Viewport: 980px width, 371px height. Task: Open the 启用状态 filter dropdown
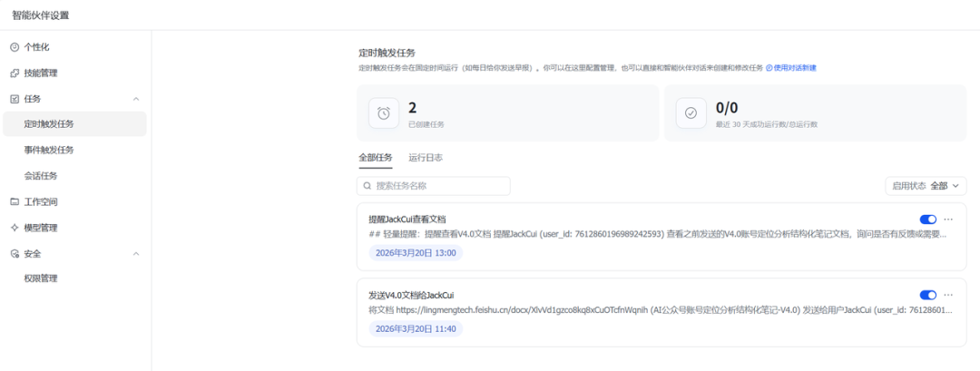point(926,185)
